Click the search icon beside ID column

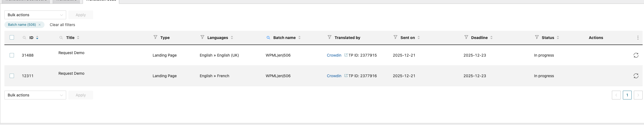tap(24, 38)
